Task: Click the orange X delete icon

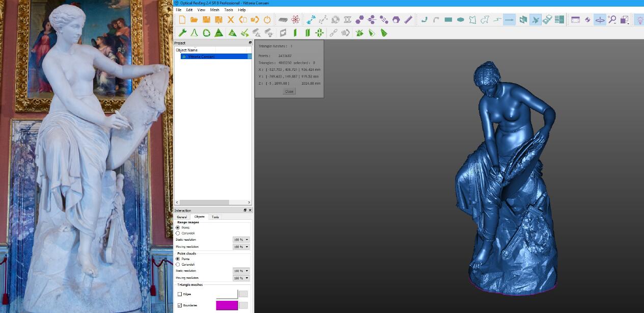Action: 231,20
